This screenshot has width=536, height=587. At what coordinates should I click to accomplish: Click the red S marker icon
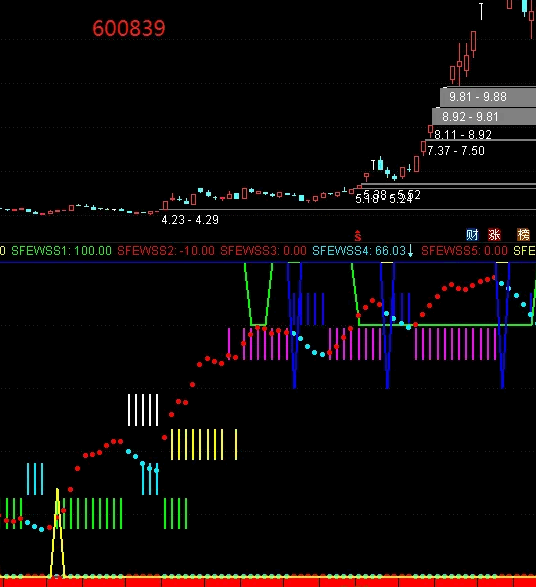click(358, 235)
